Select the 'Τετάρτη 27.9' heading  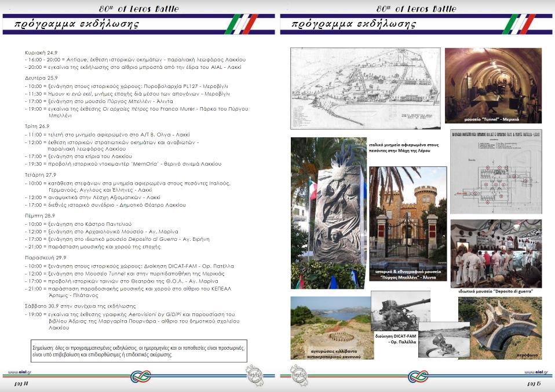[41, 175]
